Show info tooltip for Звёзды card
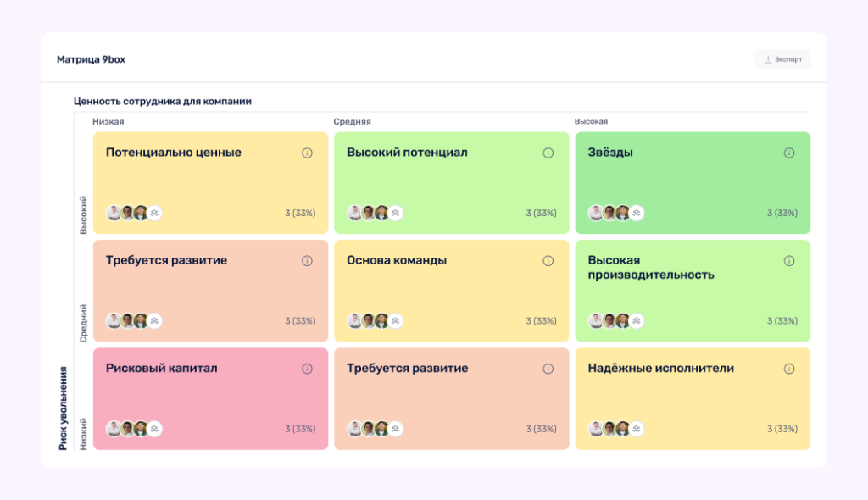Screen dimensions: 868x500 point(789,153)
